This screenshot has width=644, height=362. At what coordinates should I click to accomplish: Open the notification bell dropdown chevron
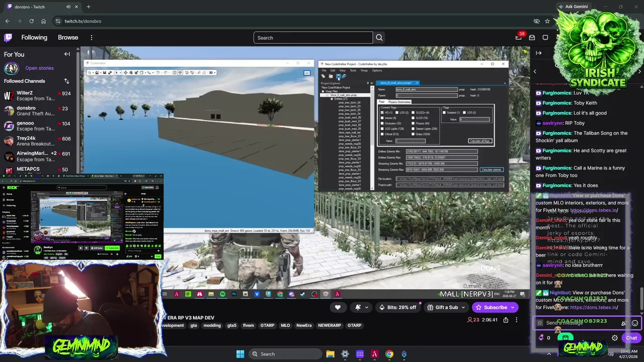click(366, 307)
